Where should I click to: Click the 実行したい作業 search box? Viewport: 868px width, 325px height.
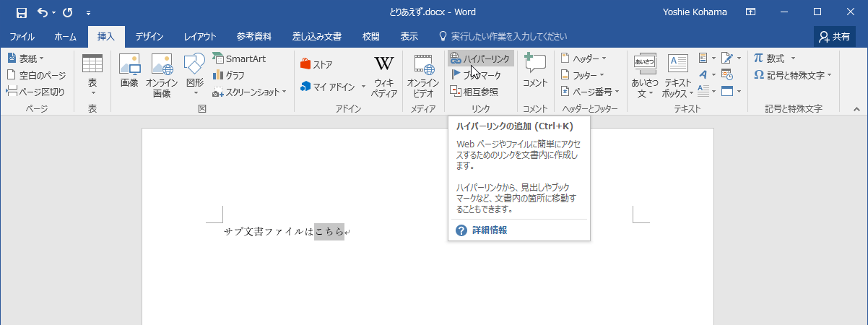[x=502, y=36]
